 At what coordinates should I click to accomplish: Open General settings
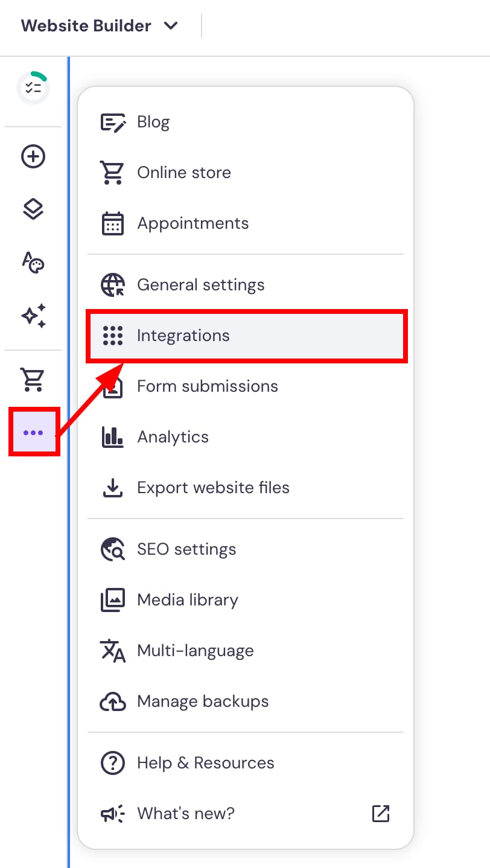click(200, 285)
